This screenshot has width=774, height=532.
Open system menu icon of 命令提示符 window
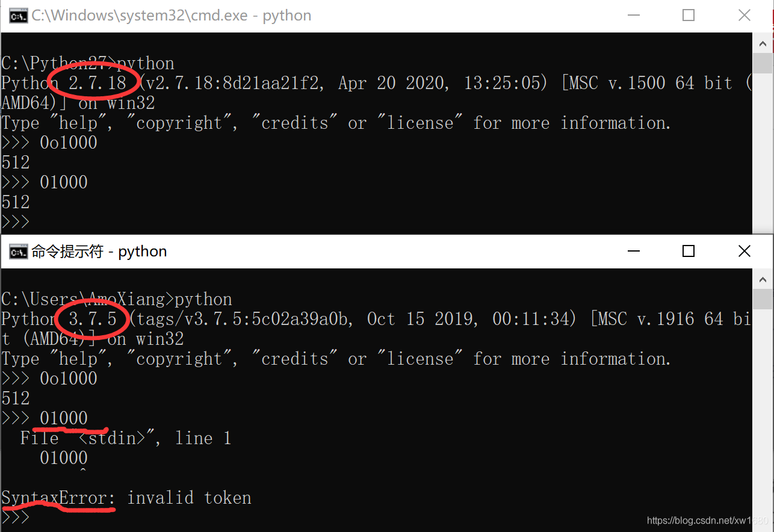coord(19,252)
